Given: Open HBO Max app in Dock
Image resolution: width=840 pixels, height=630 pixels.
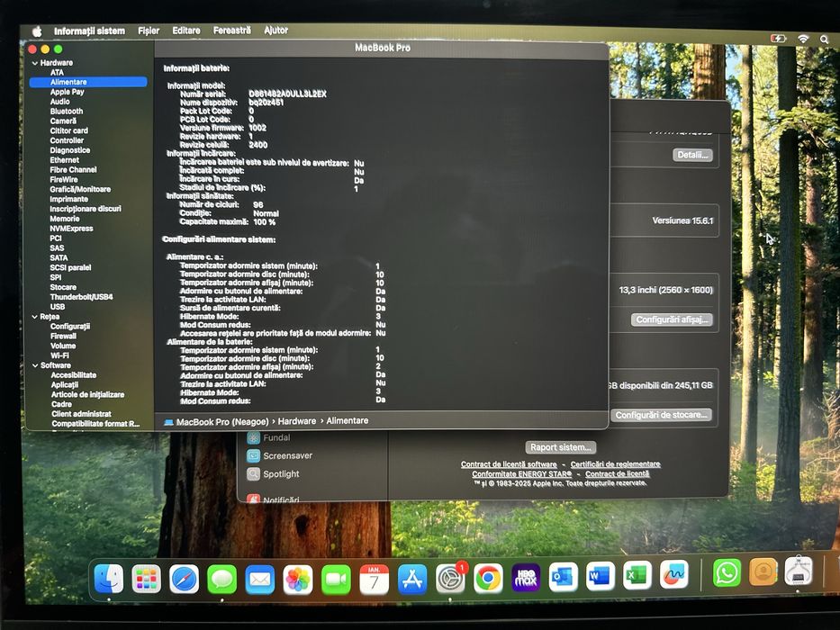Looking at the screenshot, I should (526, 578).
